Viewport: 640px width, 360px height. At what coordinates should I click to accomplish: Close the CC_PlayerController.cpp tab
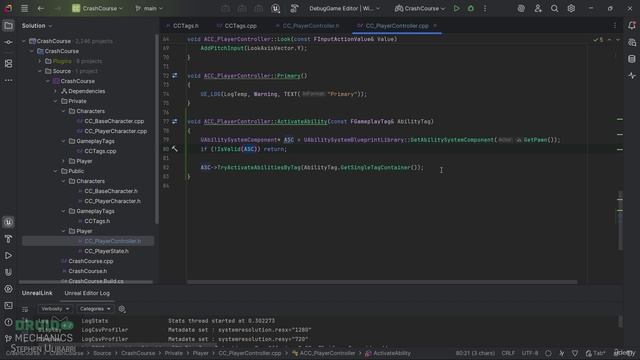[435, 26]
